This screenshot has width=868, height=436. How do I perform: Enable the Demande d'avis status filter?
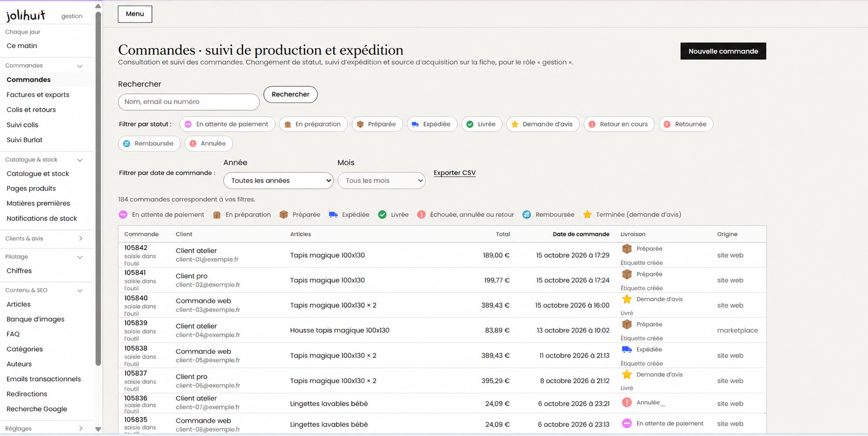[543, 124]
